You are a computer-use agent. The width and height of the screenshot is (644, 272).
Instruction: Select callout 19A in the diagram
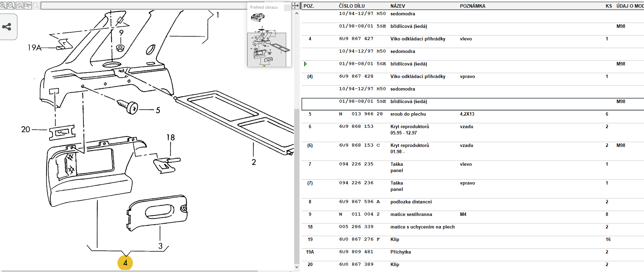click(34, 47)
